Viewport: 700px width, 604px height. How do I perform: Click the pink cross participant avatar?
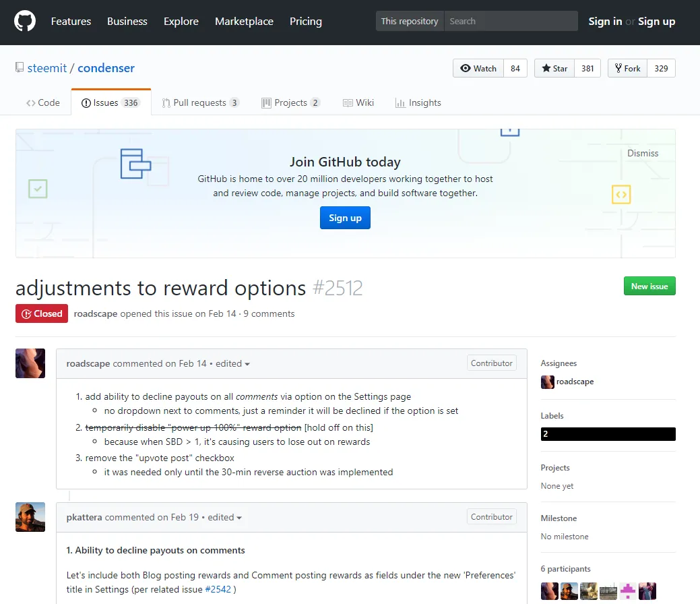pos(628,591)
